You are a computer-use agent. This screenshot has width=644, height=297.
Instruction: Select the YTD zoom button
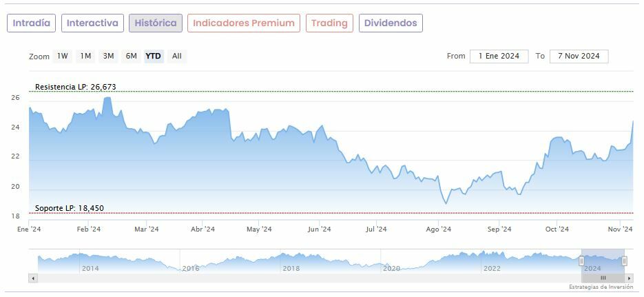tap(154, 57)
